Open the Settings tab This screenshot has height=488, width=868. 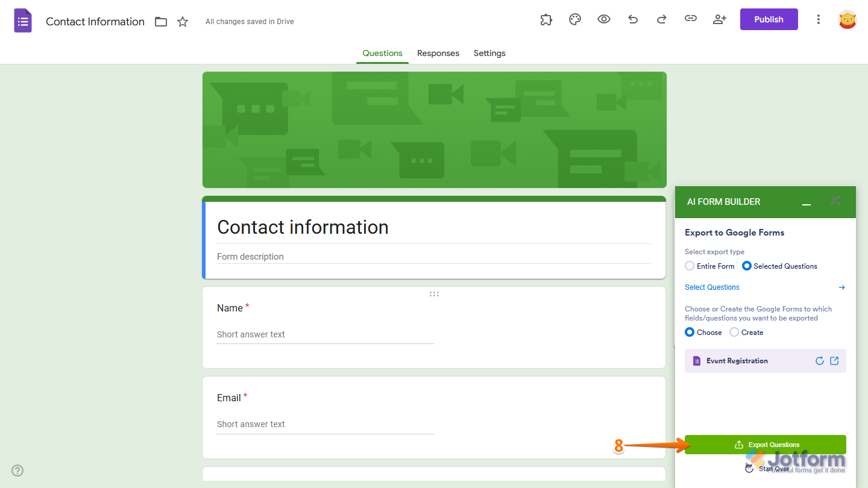pyautogui.click(x=489, y=53)
